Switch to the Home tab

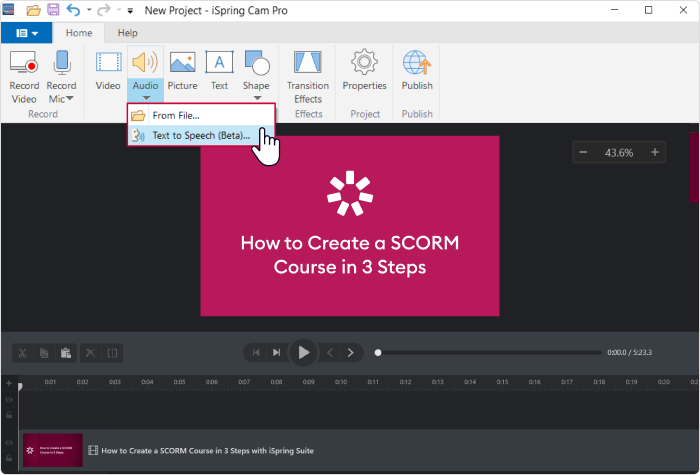point(79,33)
